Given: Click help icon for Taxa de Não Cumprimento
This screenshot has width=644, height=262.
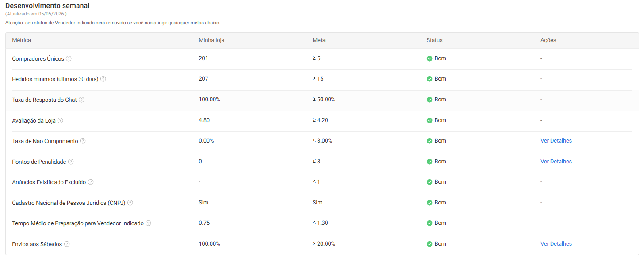Looking at the screenshot, I should pyautogui.click(x=83, y=141).
